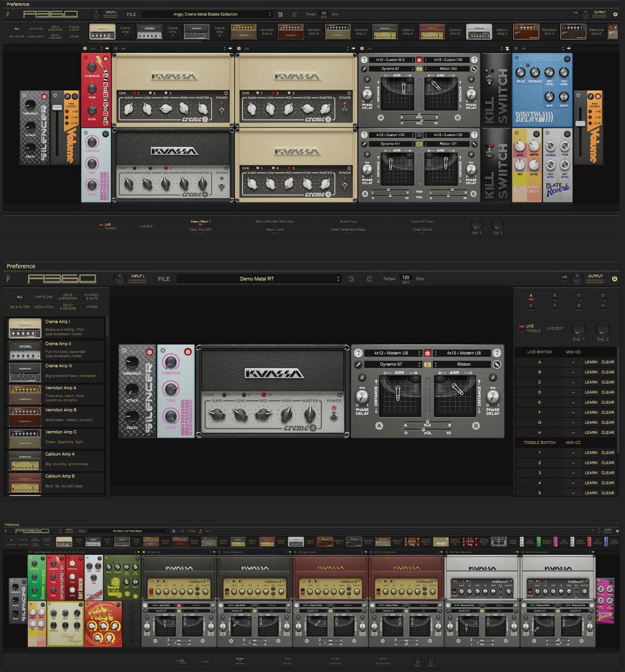Open left 4x12 - Modern US cabinet dropdown

point(393,353)
